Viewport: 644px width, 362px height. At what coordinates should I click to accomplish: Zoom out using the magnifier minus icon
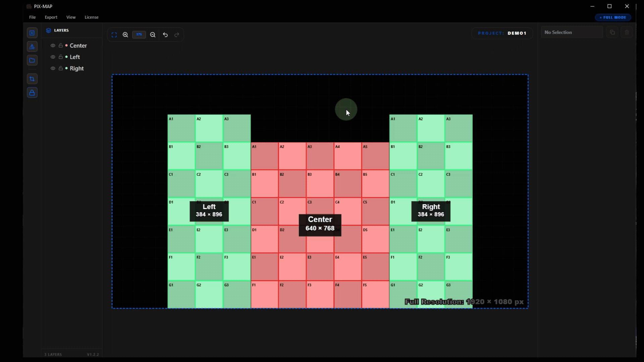tap(153, 35)
